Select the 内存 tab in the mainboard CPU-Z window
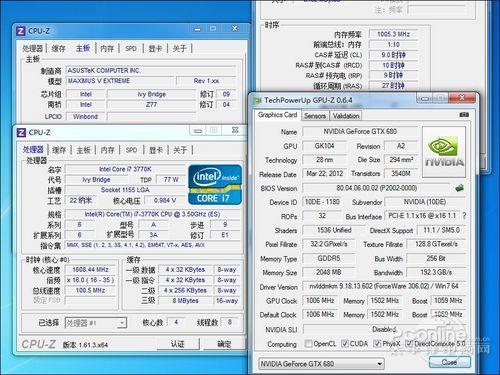The width and height of the screenshot is (500, 375). coord(107,48)
